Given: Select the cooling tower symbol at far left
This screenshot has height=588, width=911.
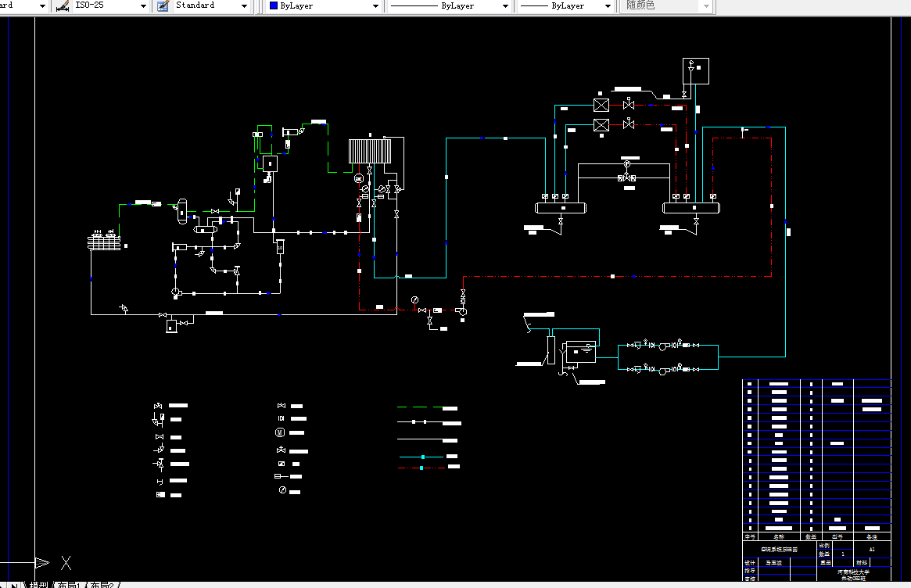Looking at the screenshot, I should 104,240.
